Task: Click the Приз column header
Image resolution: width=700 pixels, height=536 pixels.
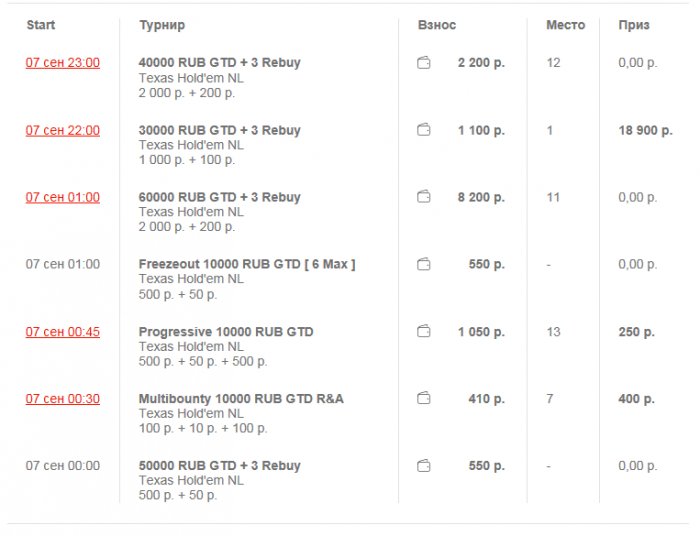Action: pyautogui.click(x=634, y=25)
